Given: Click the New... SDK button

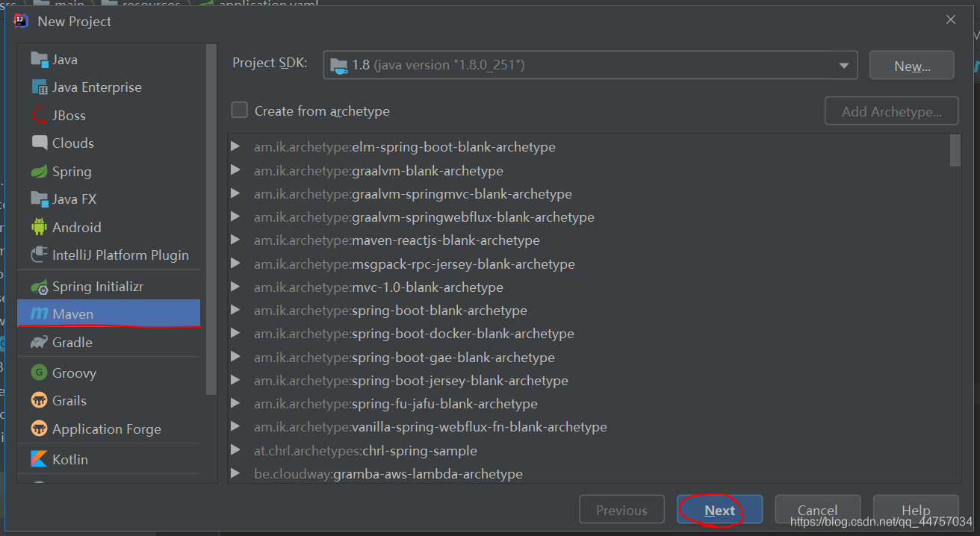Looking at the screenshot, I should (912, 66).
